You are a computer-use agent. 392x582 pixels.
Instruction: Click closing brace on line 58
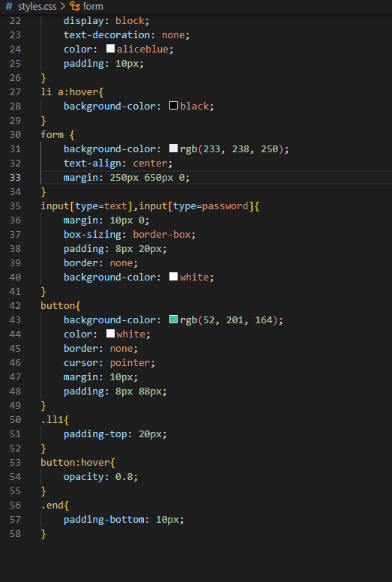pyautogui.click(x=43, y=534)
